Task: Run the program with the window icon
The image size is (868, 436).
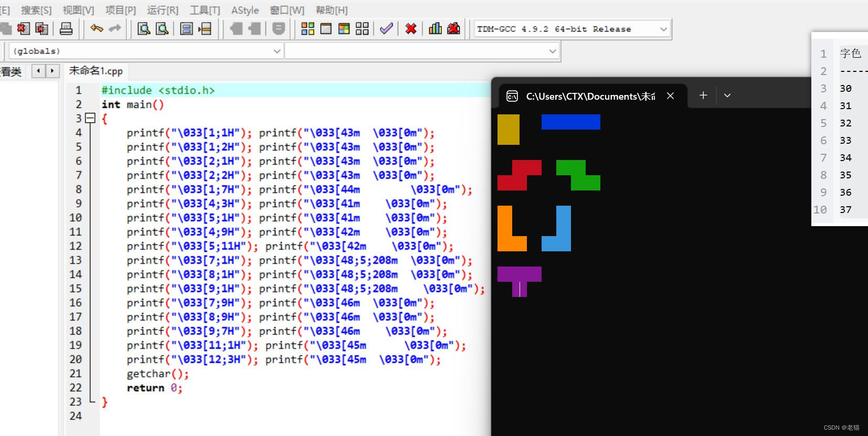Action: pyautogui.click(x=326, y=29)
